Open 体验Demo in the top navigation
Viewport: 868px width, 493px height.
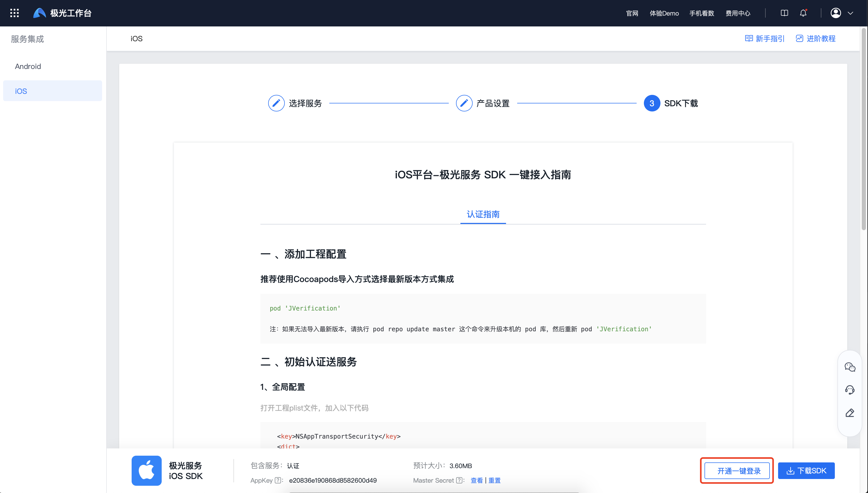[x=664, y=13]
